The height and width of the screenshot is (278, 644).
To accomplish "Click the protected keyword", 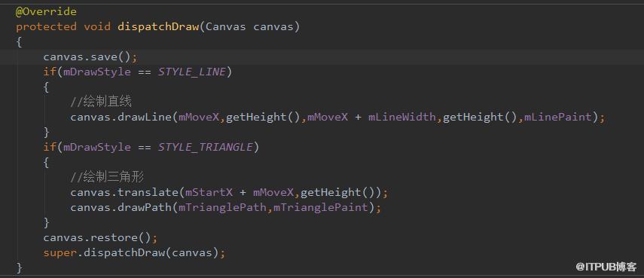I will (x=46, y=27).
